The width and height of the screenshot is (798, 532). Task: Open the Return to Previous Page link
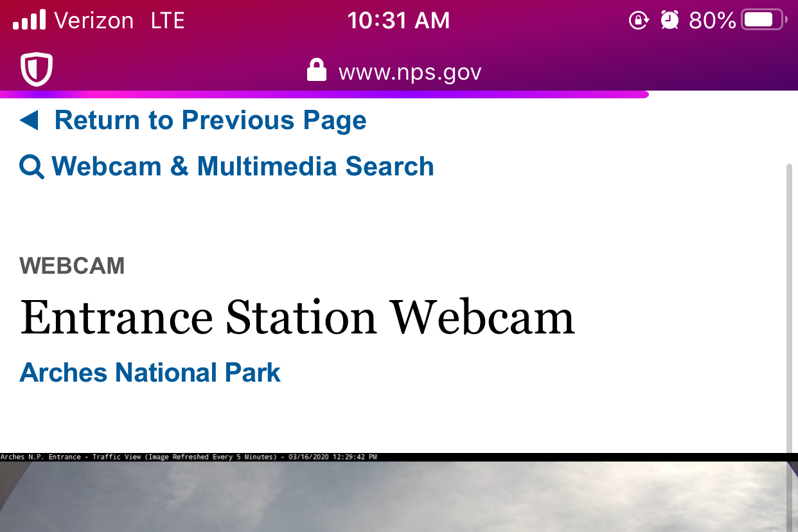(x=210, y=120)
